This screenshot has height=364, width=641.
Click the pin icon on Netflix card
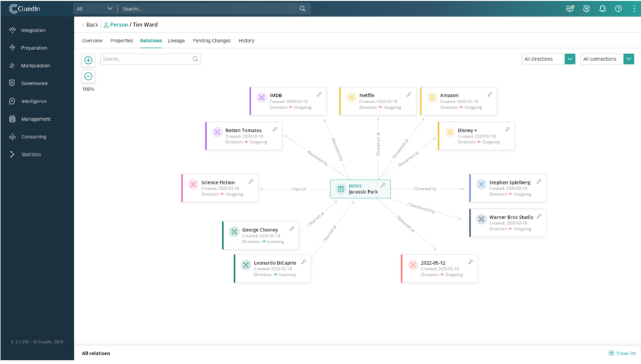tap(409, 94)
